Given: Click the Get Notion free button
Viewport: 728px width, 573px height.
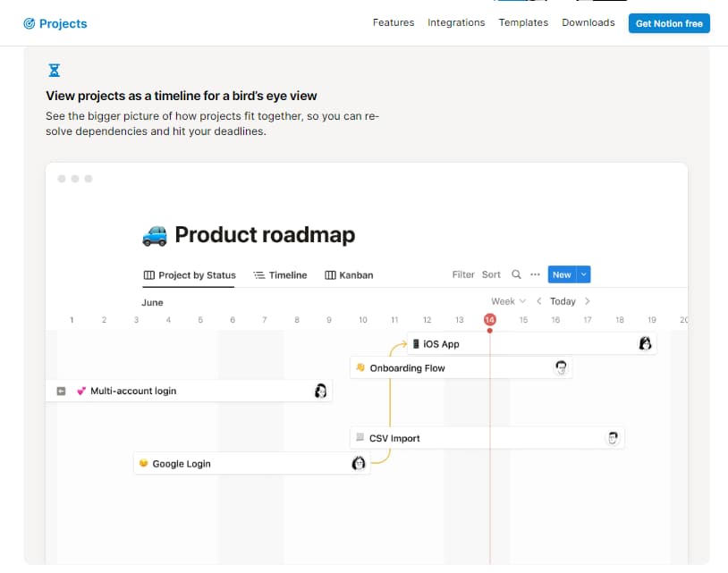Looking at the screenshot, I should (x=668, y=23).
